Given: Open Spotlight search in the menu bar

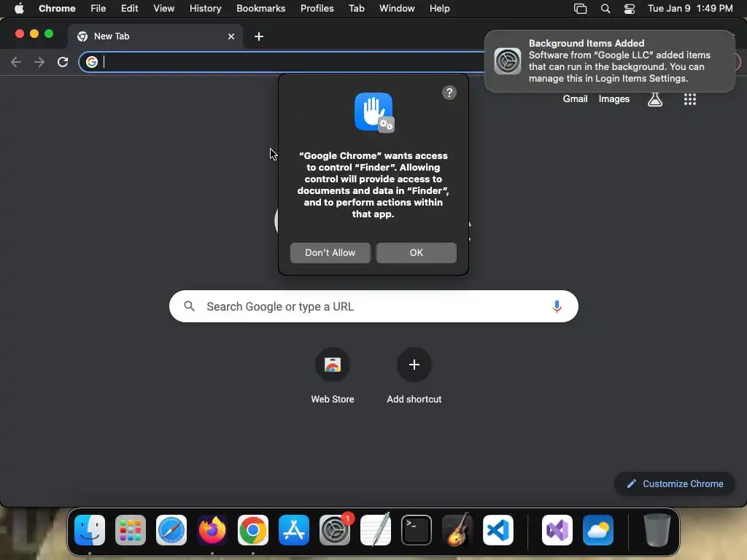Looking at the screenshot, I should [605, 9].
